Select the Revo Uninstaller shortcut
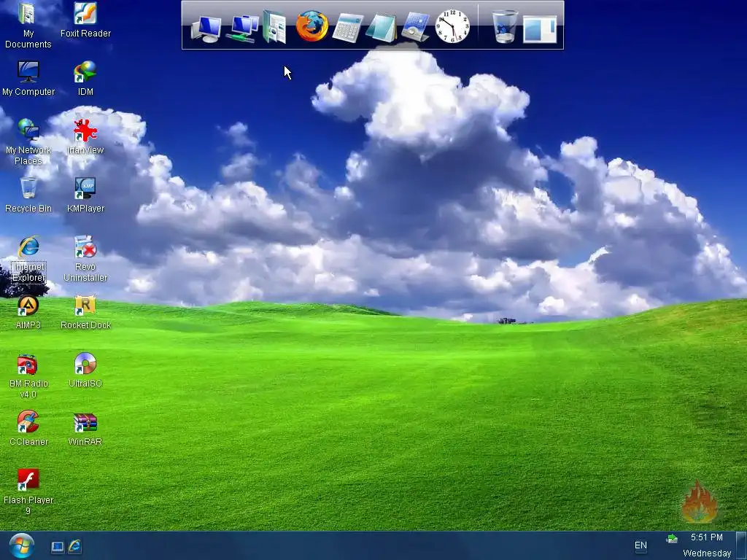The image size is (747, 560). (x=85, y=259)
